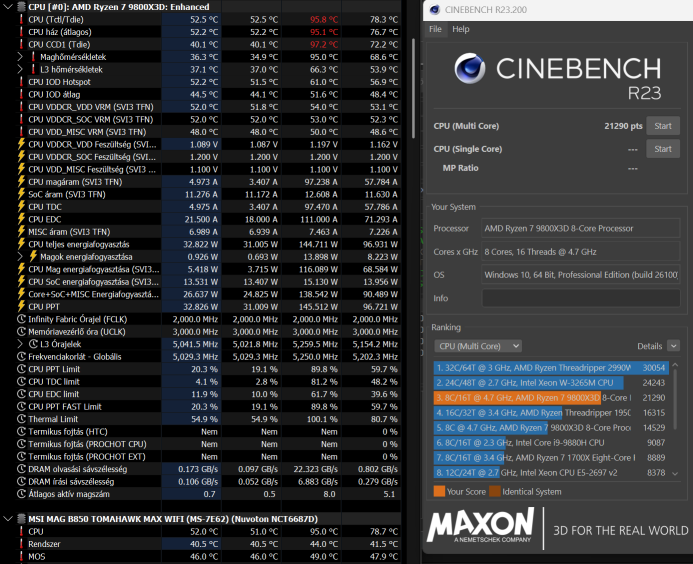Click clock icon of Átlagos aktív magszám row
693x564 pixels.
(21, 494)
